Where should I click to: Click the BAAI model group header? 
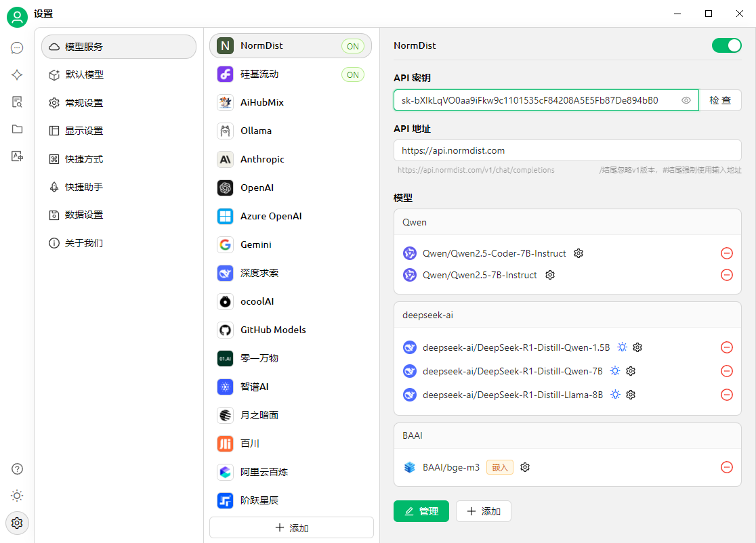click(x=568, y=435)
